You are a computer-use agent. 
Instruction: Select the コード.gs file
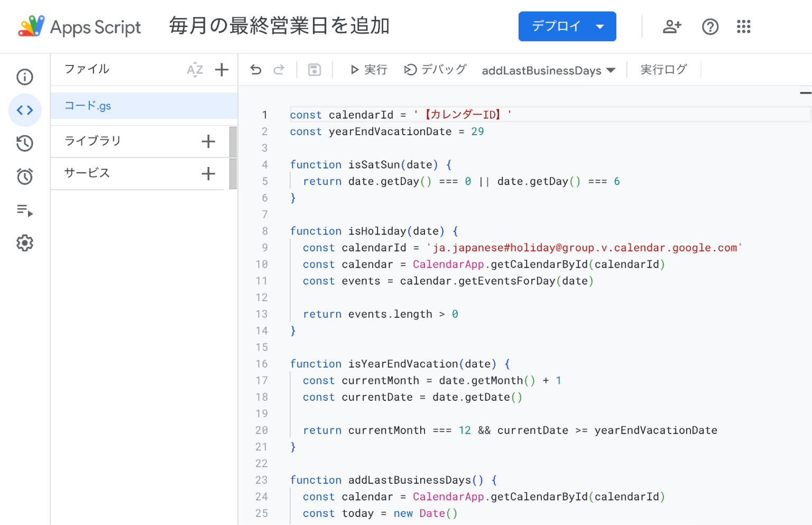[88, 106]
